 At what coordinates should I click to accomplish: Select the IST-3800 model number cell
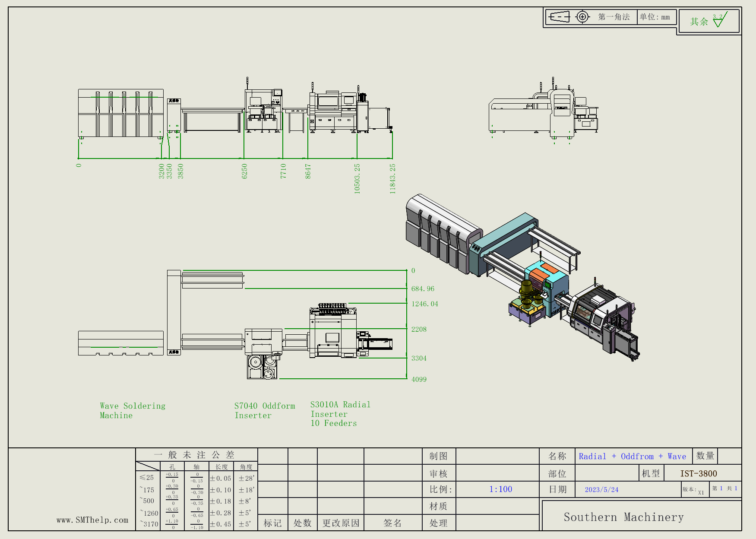pos(698,473)
